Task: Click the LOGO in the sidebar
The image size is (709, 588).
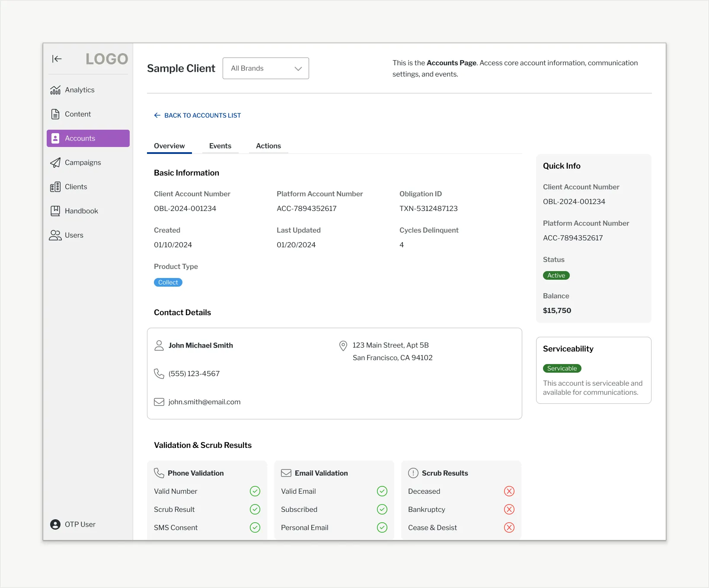Action: [x=107, y=59]
